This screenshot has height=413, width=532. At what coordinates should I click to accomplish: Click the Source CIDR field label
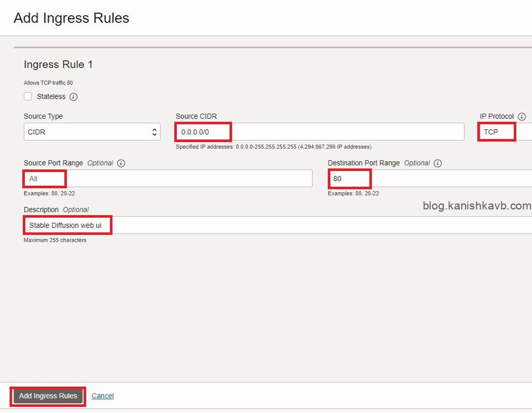click(196, 116)
